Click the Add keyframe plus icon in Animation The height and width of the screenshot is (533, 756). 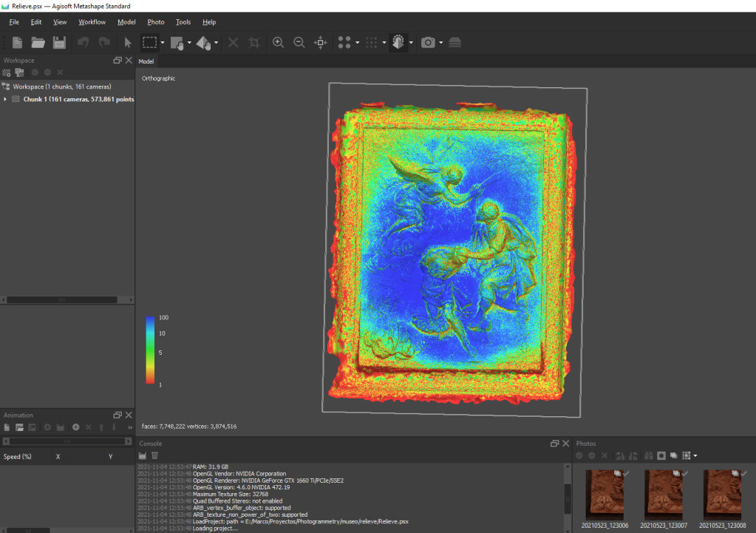75,427
